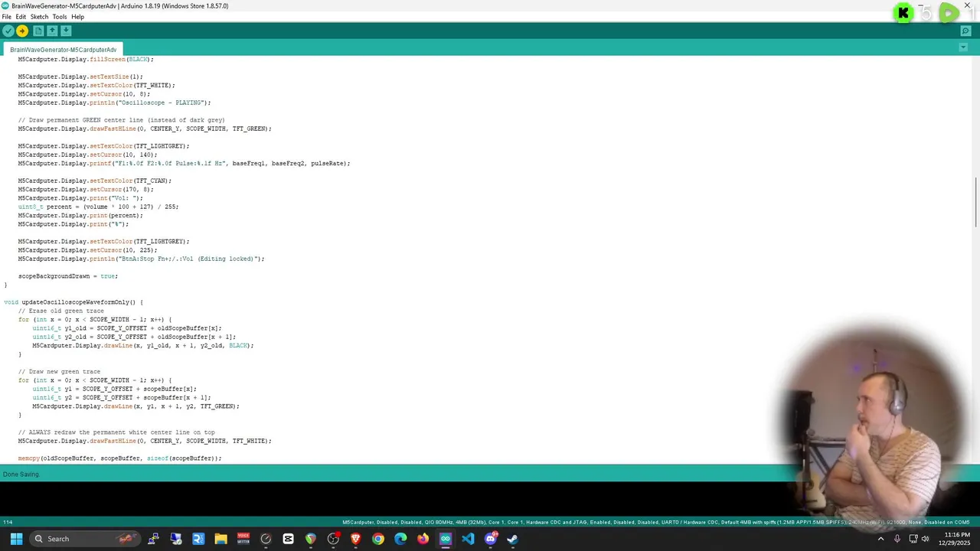Click the line 'uint16_t y1_old = SCOPE_Y_OFFSET + oldScopeBuffer[x];'
Screen dimensions: 980x551
point(127,328)
